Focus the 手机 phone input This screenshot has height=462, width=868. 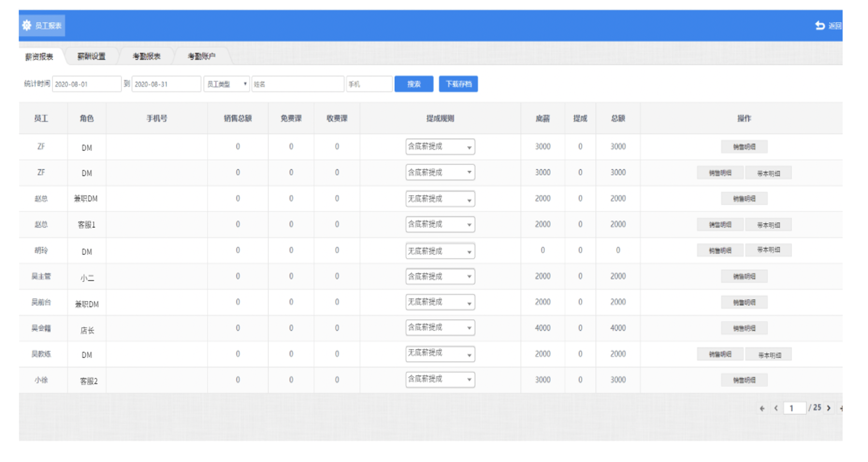coord(369,84)
